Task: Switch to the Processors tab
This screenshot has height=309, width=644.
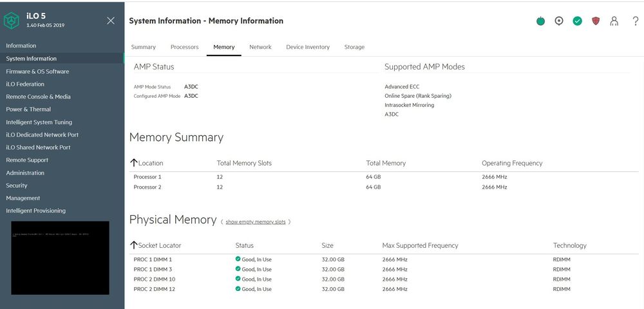Action: coord(184,47)
